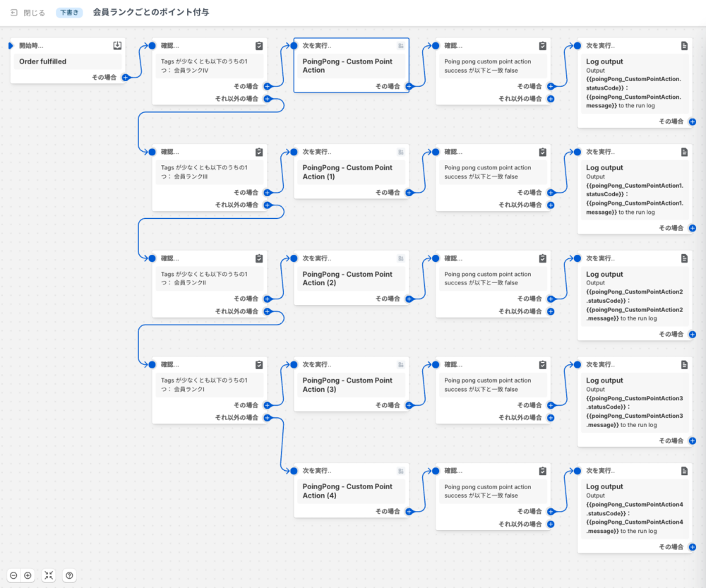Add a step after the CustomPointAction2 Log output
Screen dimensions: 706x588
693,335
